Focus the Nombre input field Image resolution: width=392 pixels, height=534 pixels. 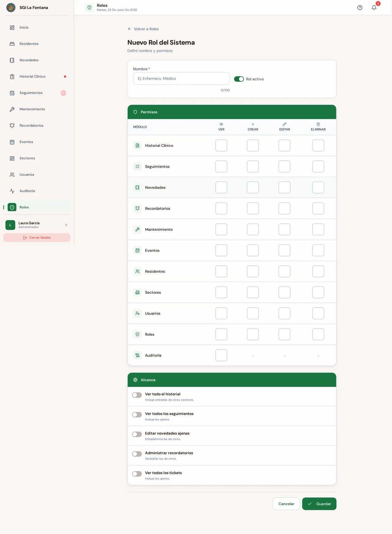tap(181, 78)
